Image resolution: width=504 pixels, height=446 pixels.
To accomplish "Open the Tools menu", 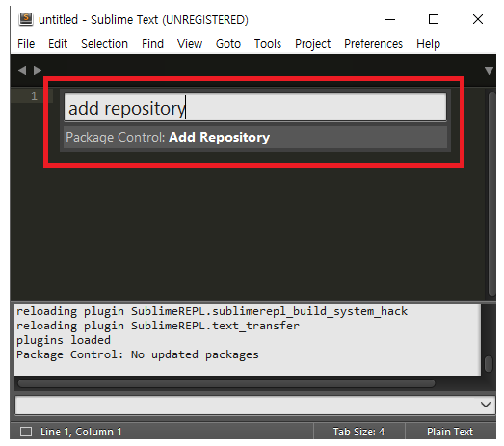I will click(x=268, y=43).
